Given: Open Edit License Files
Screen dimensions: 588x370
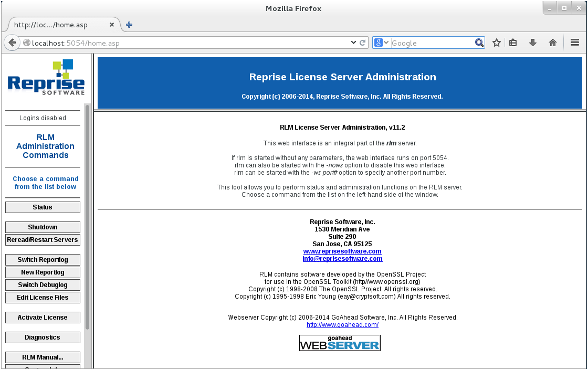Looking at the screenshot, I should (43, 298).
